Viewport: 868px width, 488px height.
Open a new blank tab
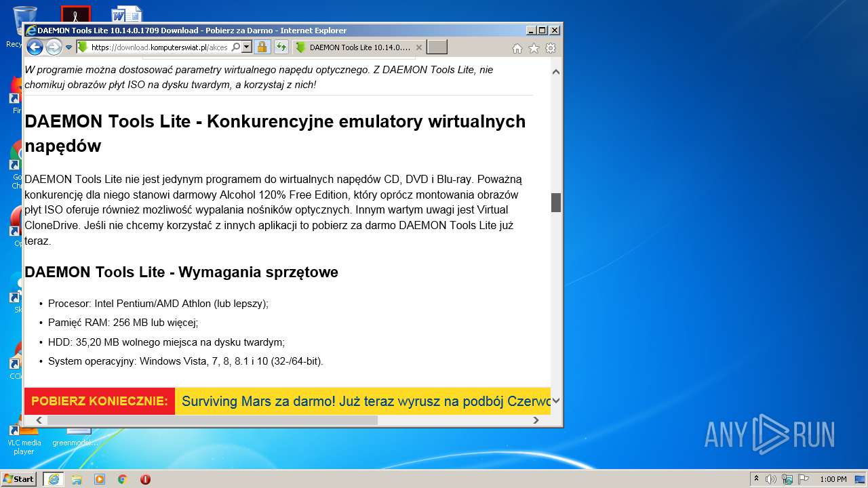point(437,47)
